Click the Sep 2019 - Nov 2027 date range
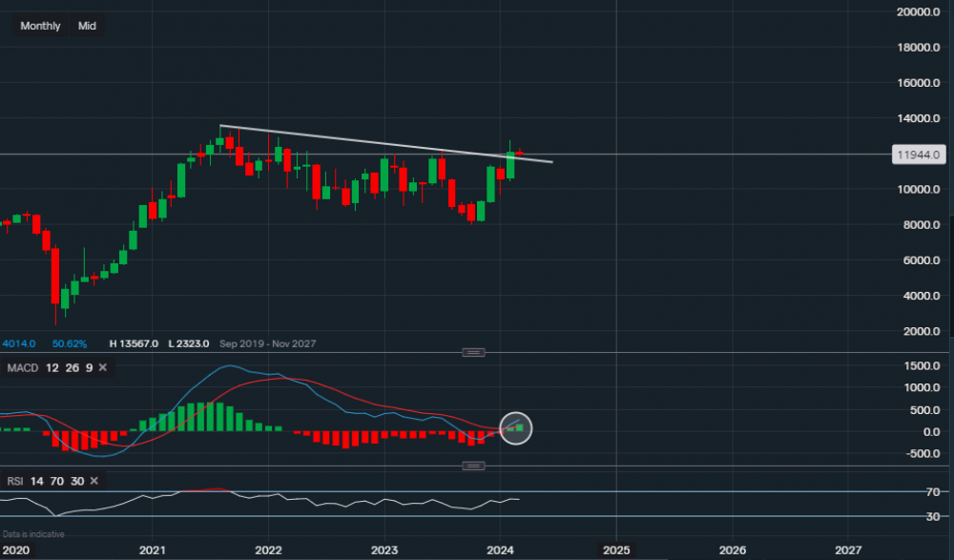The height and width of the screenshot is (560, 954). point(267,343)
